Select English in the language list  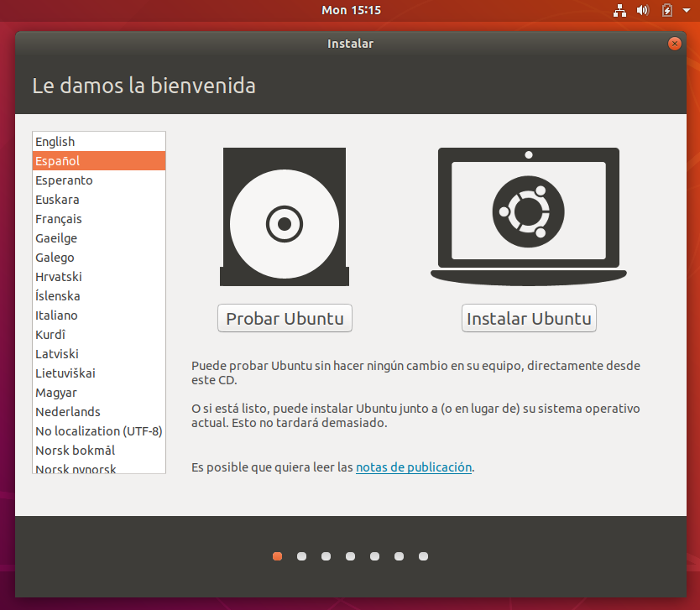99,142
